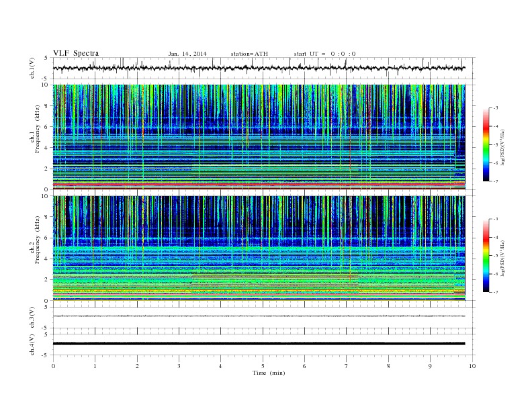Click the ch.2 color scale bar
532x411 pixels.
[486, 256]
